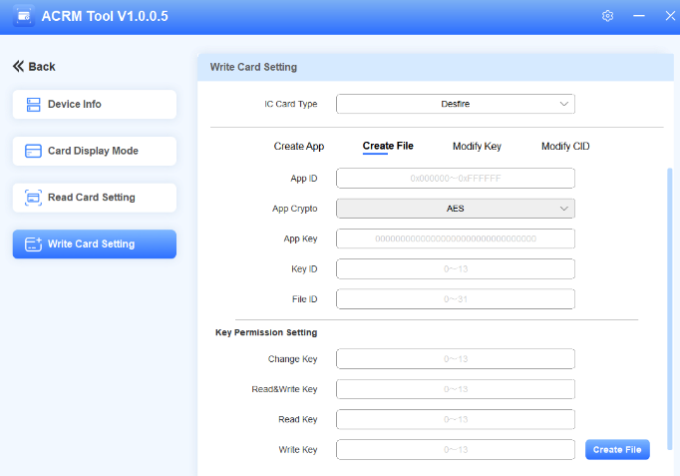Click the App ID input field
The width and height of the screenshot is (680, 476).
pos(455,178)
